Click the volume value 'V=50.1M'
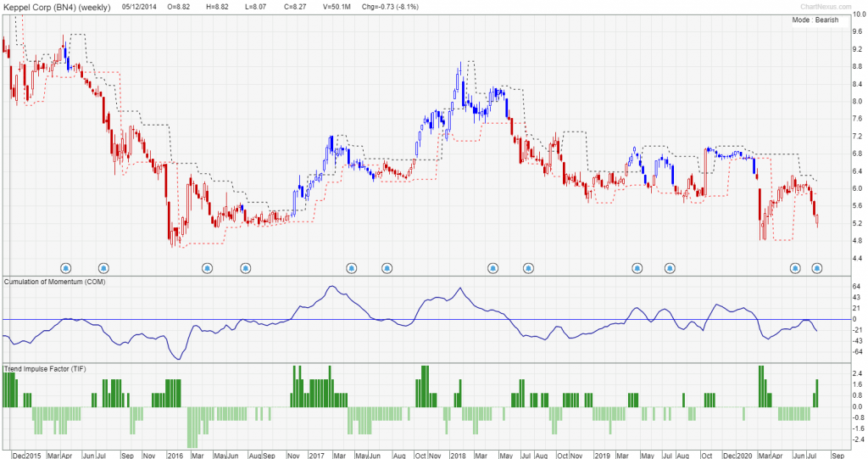 point(337,7)
